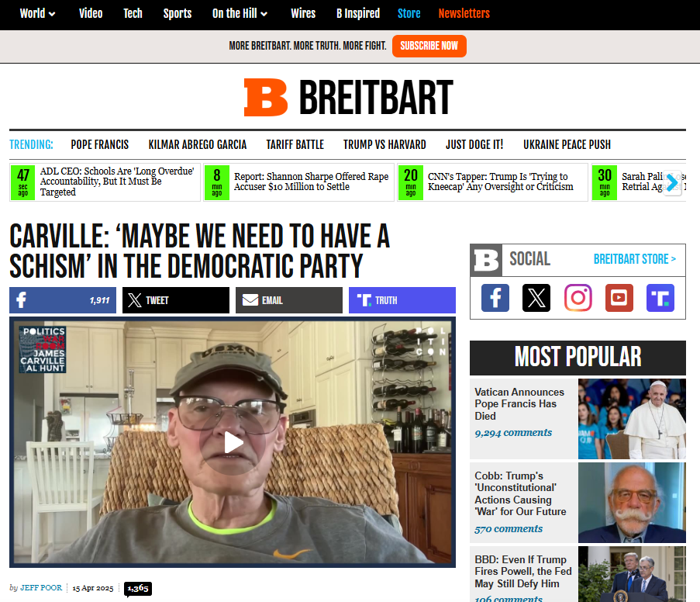The width and height of the screenshot is (700, 602).
Task: Open the Wires section
Action: pos(303,13)
